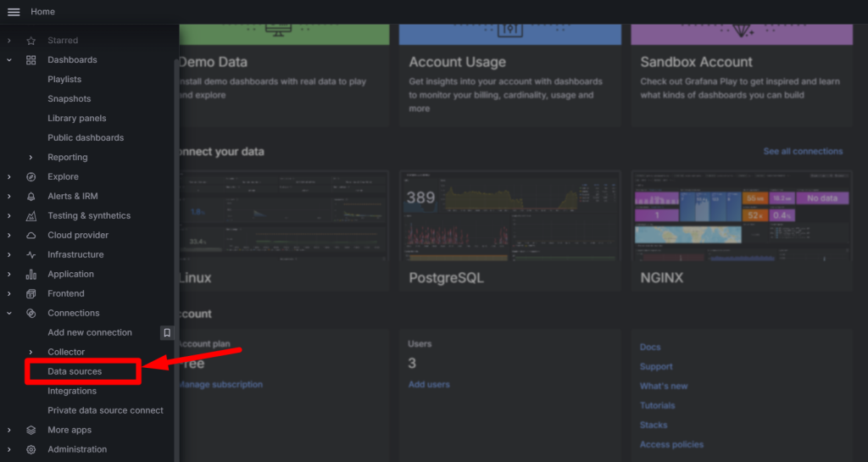Screen dimensions: 868x462
Task: Click the Explore compass icon
Action: pos(31,177)
